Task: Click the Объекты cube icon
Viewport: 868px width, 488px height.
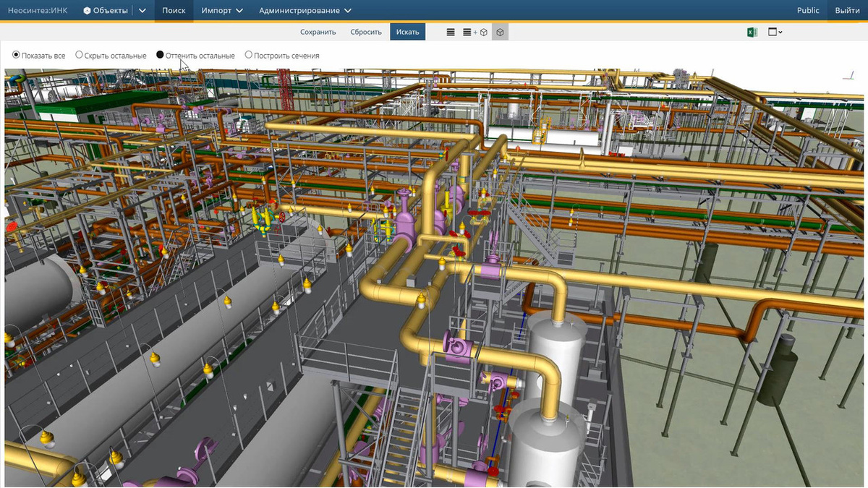Action: pyautogui.click(x=87, y=11)
